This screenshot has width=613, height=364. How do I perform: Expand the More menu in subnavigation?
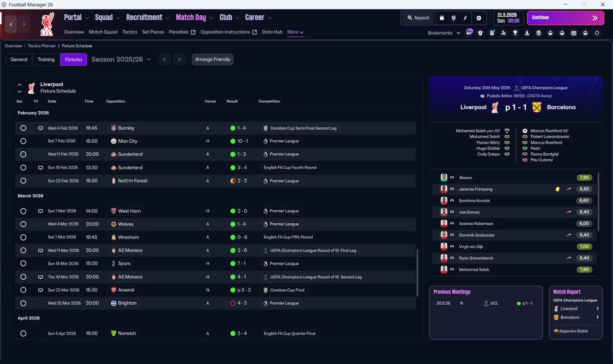point(295,32)
